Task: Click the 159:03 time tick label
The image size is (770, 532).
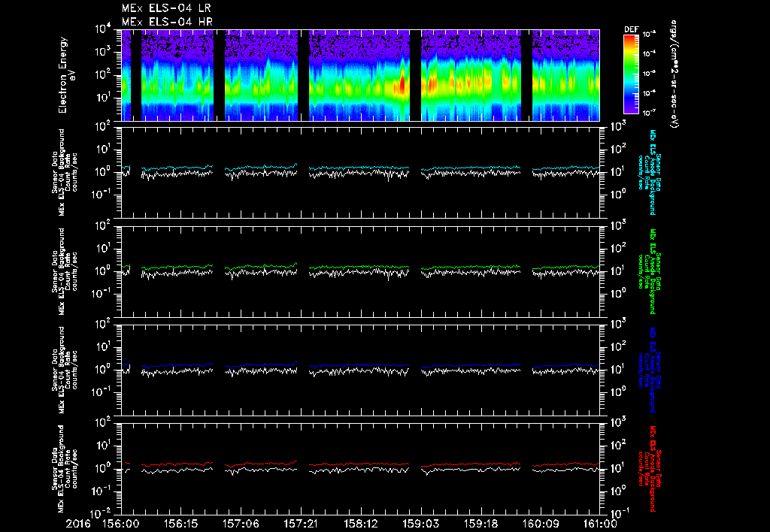Action: click(420, 524)
